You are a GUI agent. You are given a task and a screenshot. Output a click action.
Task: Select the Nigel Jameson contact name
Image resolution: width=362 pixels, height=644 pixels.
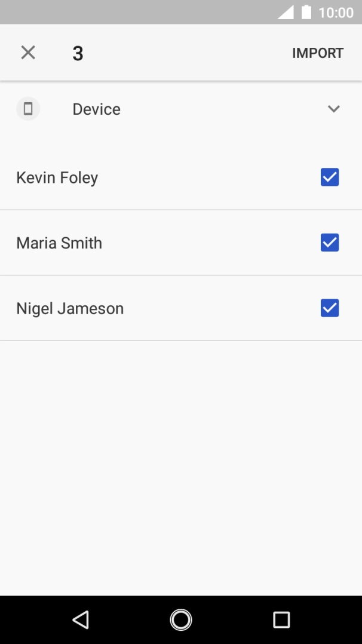pos(70,309)
